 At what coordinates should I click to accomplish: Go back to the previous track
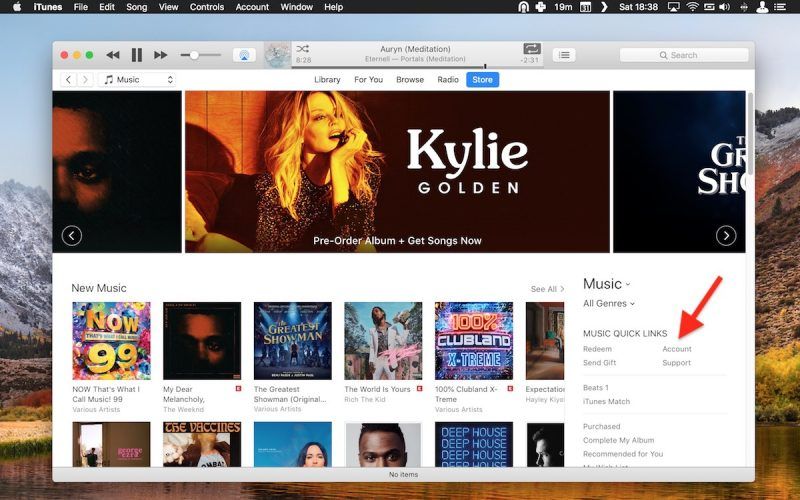coord(113,55)
